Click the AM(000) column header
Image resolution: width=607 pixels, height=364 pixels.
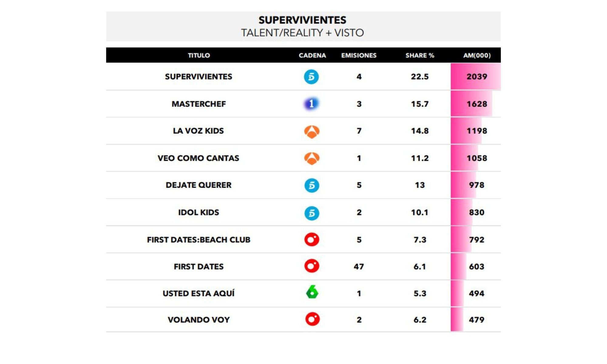(x=477, y=56)
